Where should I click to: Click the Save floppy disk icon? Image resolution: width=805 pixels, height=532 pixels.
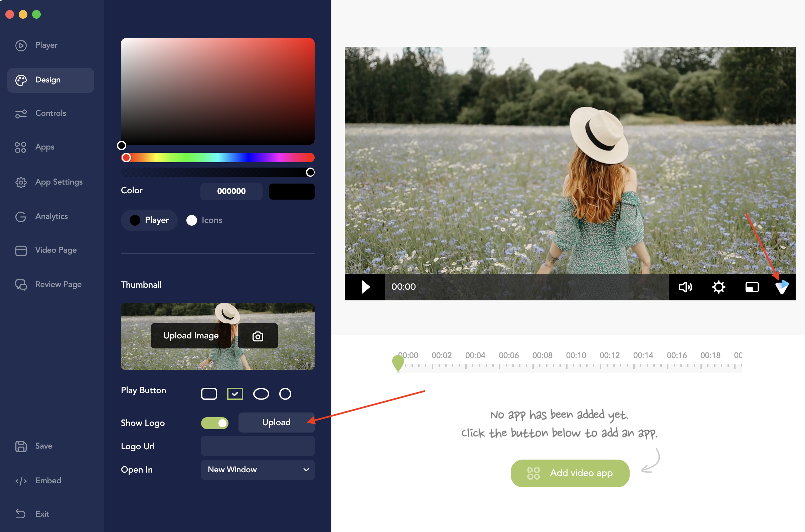click(x=21, y=446)
